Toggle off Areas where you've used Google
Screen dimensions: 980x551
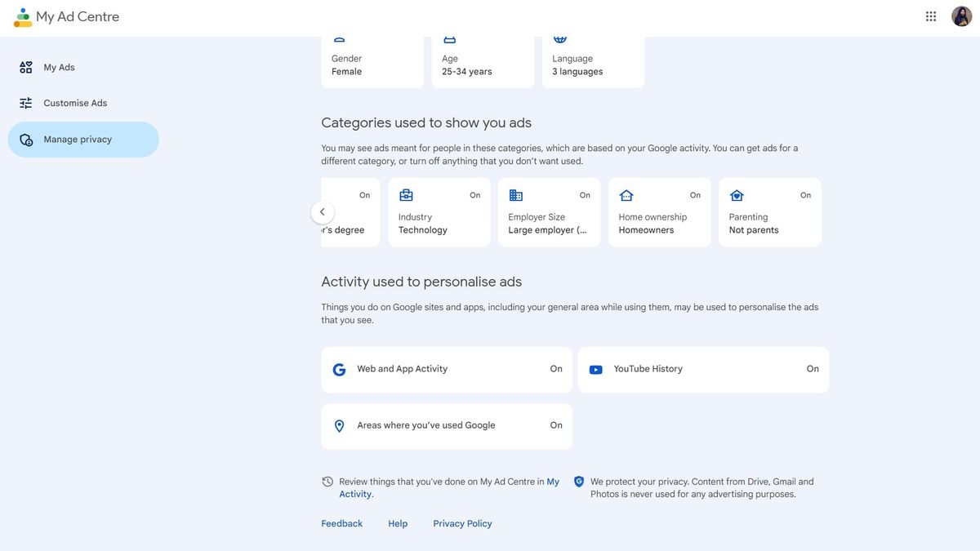click(554, 423)
